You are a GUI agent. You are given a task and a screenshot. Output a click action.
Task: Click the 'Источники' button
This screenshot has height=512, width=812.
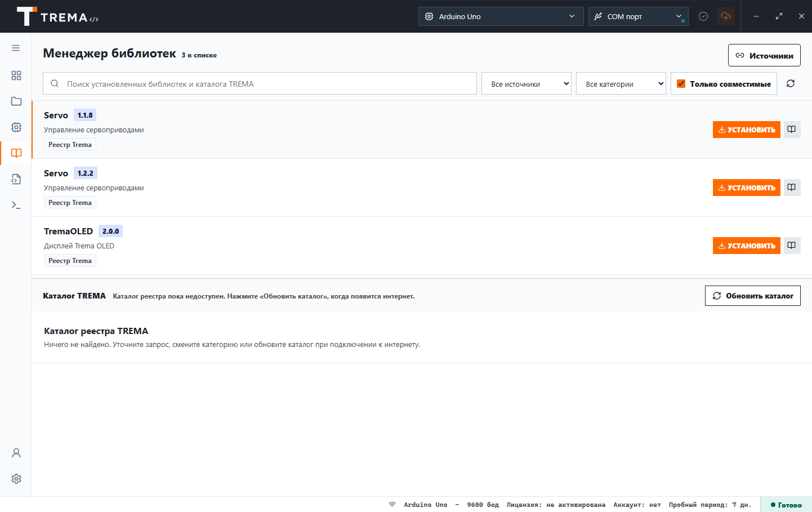pyautogui.click(x=764, y=55)
